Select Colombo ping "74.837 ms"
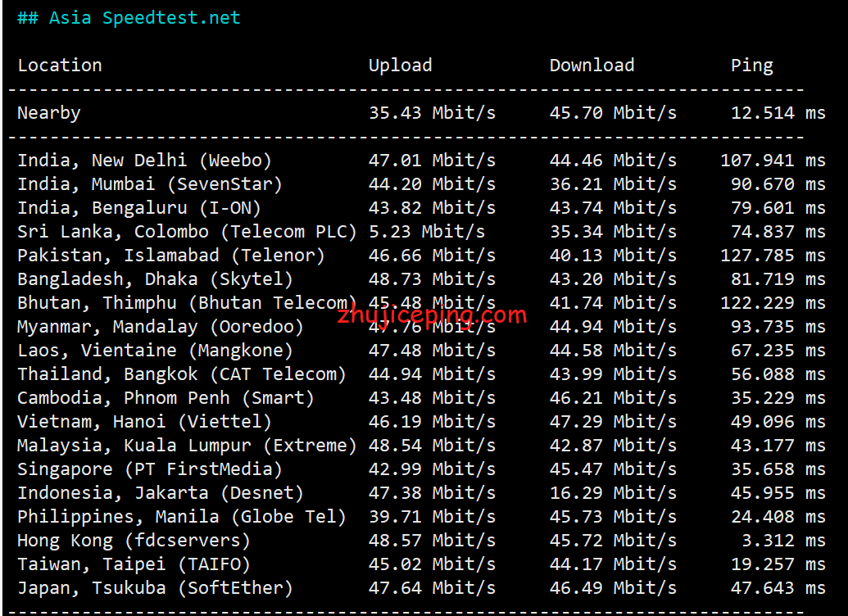The height and width of the screenshot is (616, 848). point(778,232)
